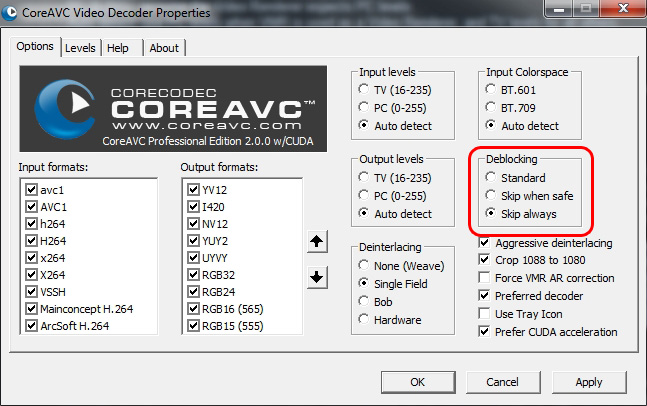647x406 pixels.
Task: Uncheck ArcSoft H.264 input format
Action: [x=31, y=326]
